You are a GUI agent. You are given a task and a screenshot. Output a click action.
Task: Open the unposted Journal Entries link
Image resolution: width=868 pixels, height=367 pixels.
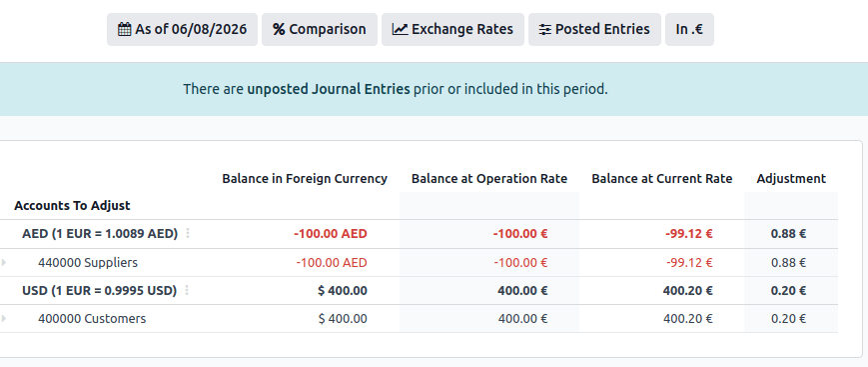pos(329,89)
